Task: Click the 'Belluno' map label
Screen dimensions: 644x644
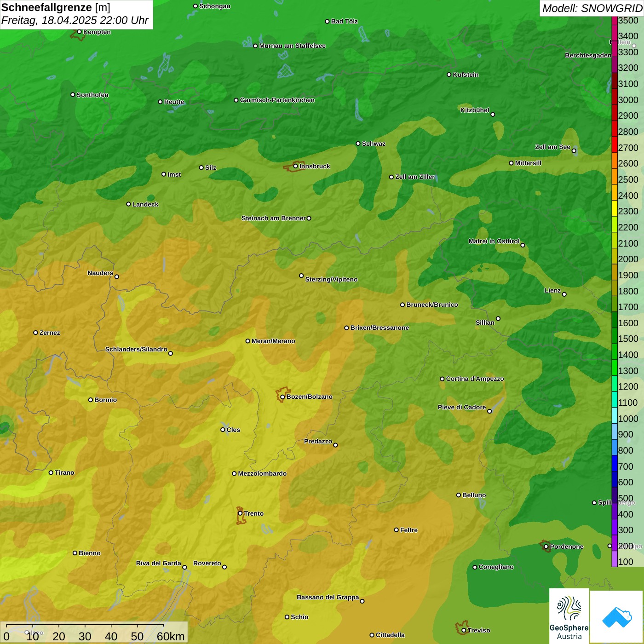Action: pos(474,495)
